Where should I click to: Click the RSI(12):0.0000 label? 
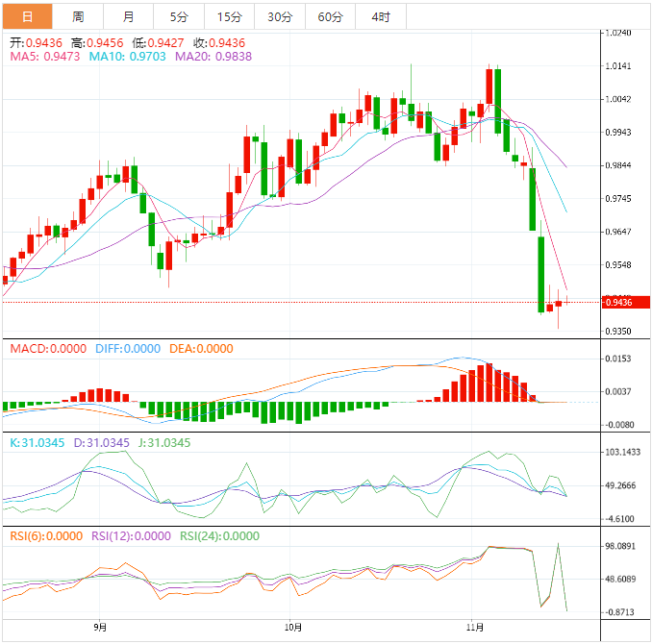pyautogui.click(x=131, y=536)
